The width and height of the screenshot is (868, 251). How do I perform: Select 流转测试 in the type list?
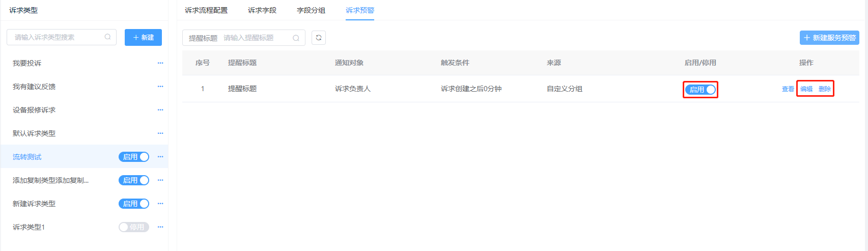point(27,157)
